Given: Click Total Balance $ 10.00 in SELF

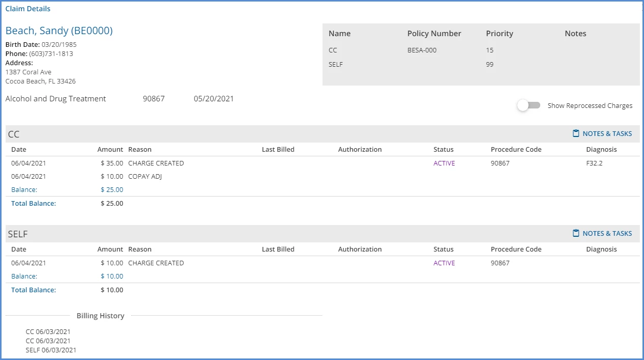Looking at the screenshot, I should tap(112, 290).
